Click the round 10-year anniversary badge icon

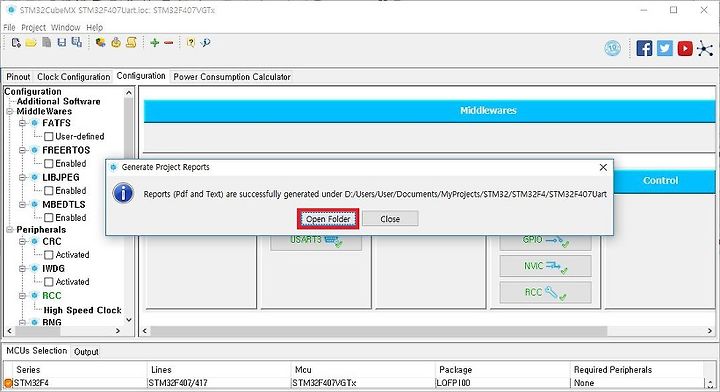pyautogui.click(x=613, y=48)
